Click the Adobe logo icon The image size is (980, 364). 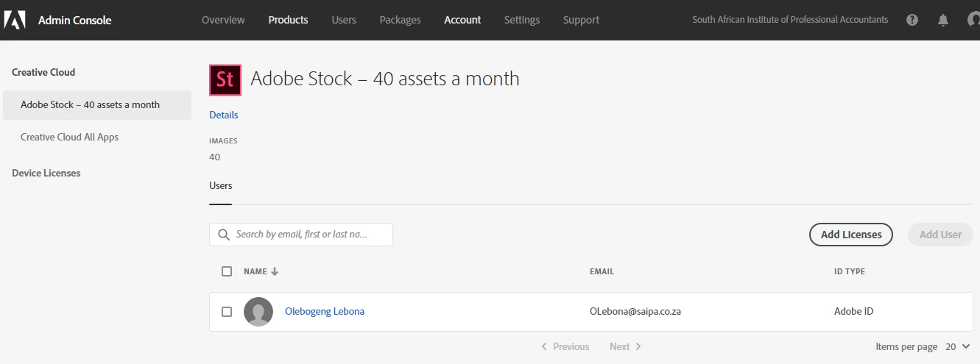click(x=15, y=20)
